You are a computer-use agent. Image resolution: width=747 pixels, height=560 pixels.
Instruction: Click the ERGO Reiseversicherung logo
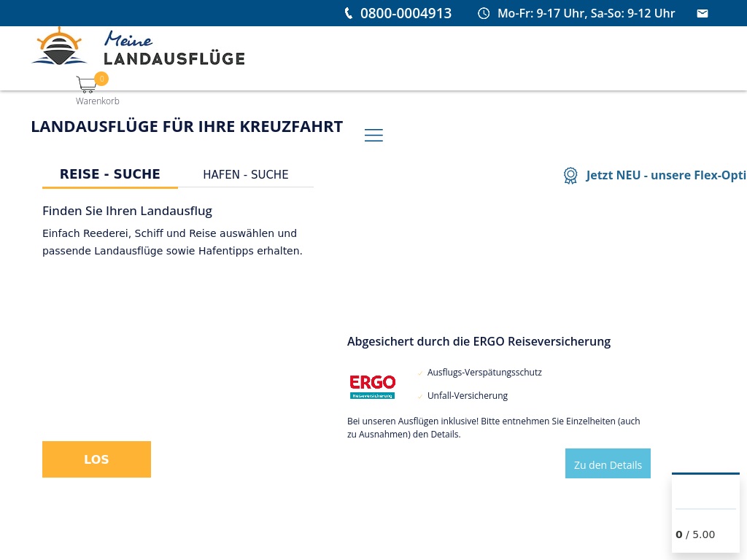pyautogui.click(x=372, y=386)
